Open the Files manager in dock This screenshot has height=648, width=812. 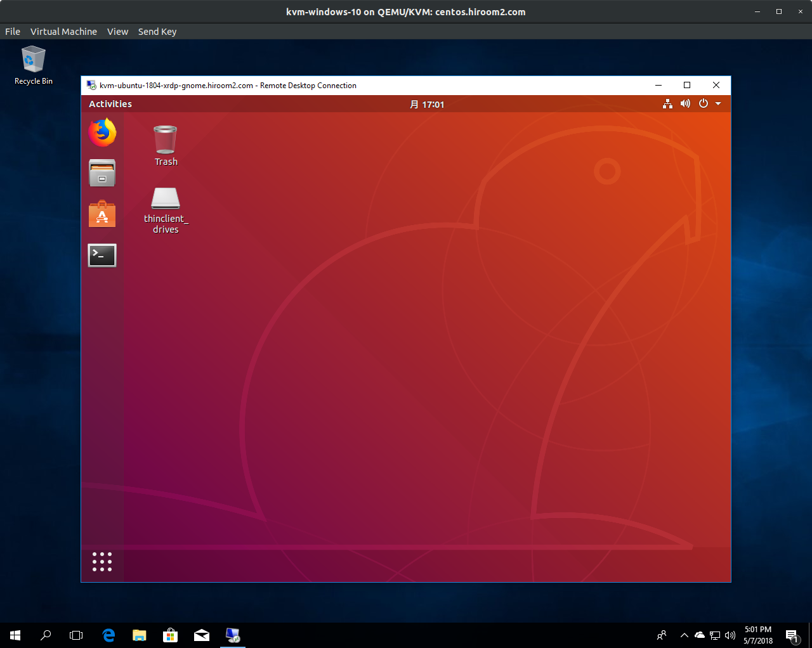click(x=102, y=172)
